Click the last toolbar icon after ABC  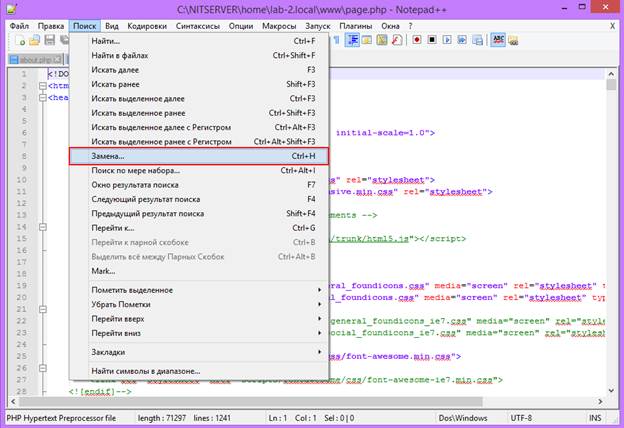coord(513,40)
